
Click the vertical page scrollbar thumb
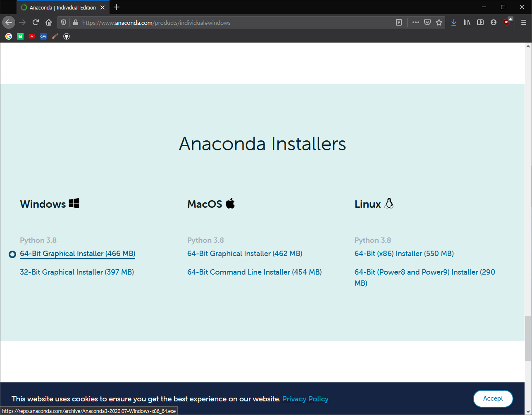pos(528,339)
